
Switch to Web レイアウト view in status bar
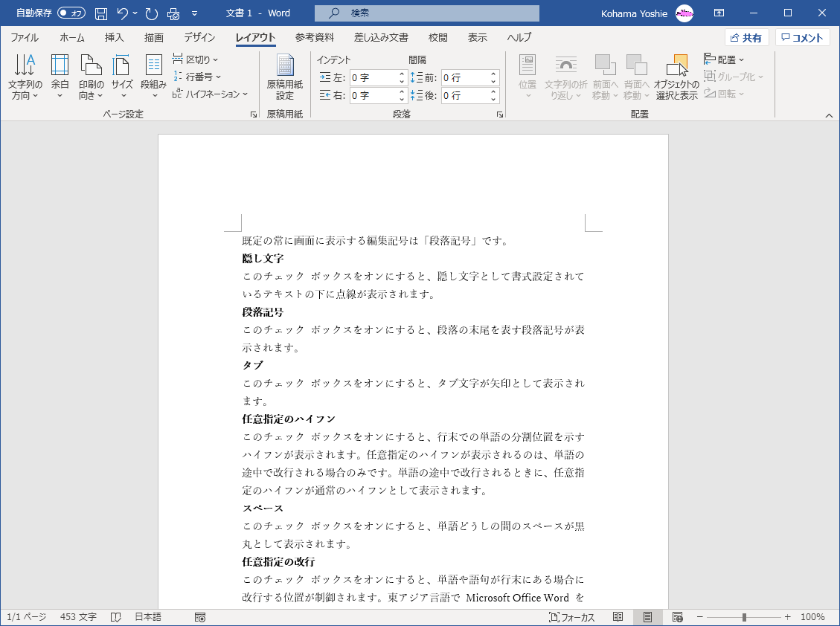(x=677, y=617)
